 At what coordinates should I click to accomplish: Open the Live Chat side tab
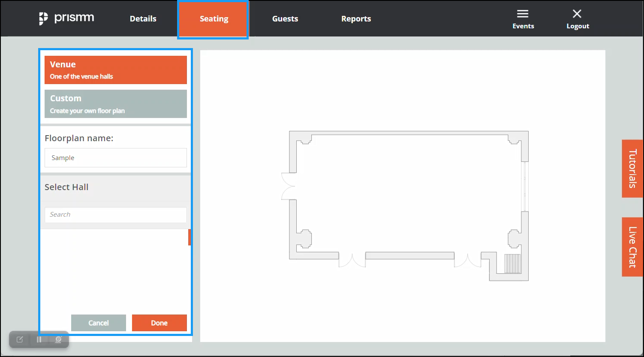point(632,247)
